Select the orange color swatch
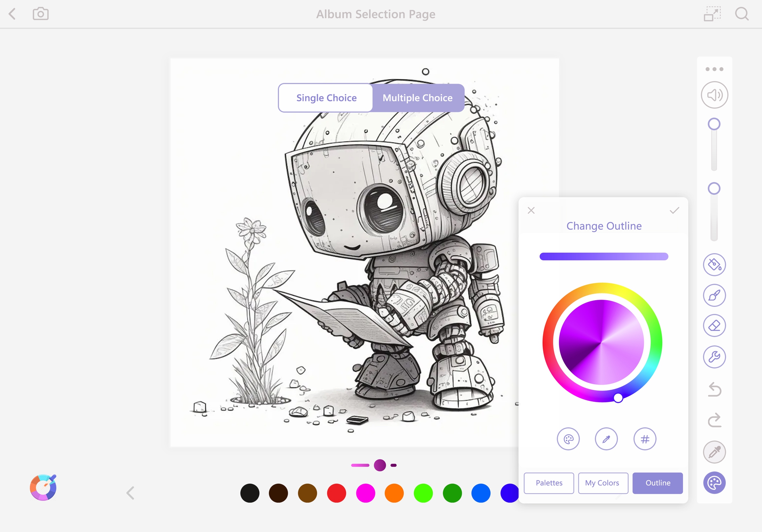762x532 pixels. tap(394, 493)
